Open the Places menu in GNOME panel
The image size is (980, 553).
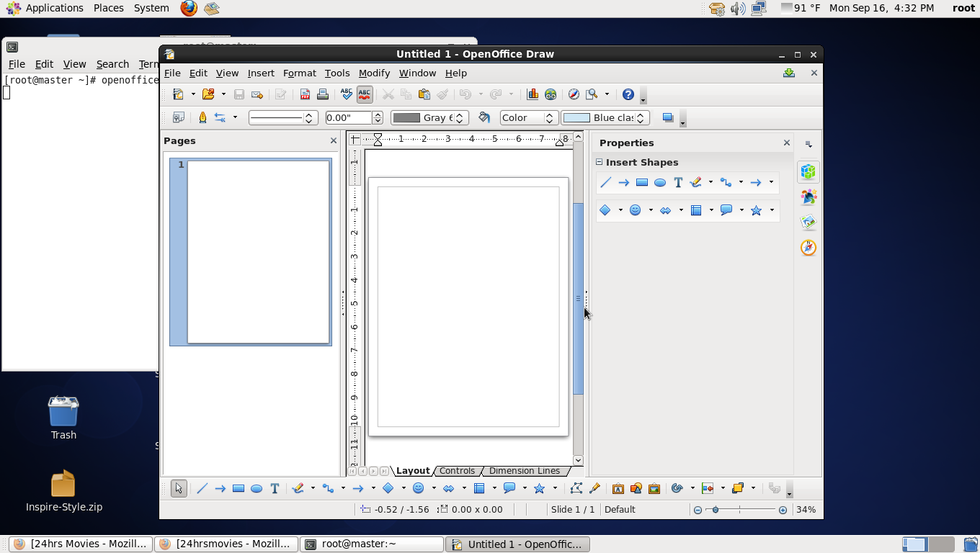(x=108, y=8)
